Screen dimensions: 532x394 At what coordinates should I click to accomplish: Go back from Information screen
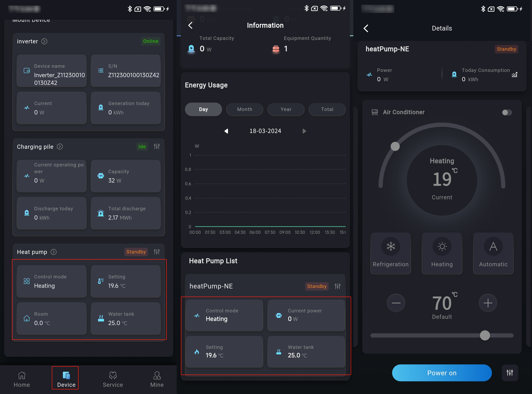pos(190,25)
